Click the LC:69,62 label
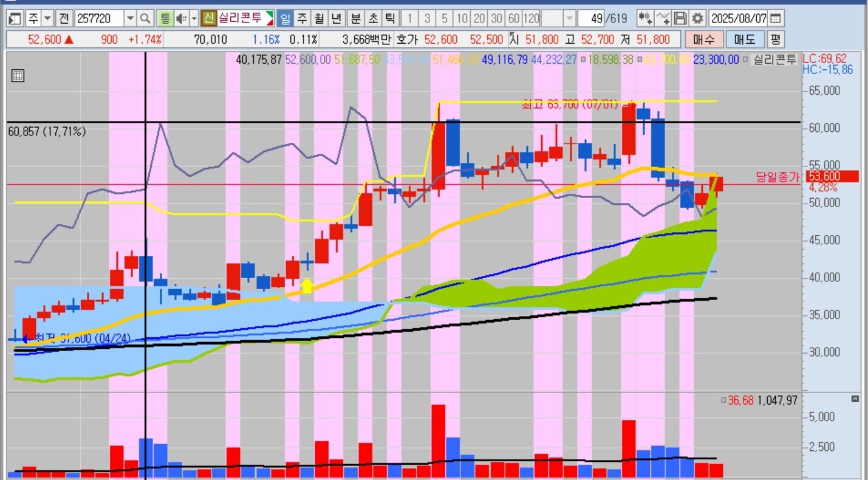868x480 pixels. 824,59
